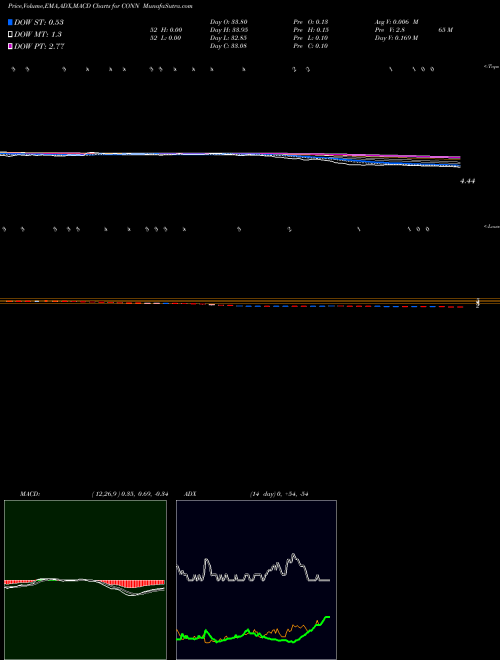The height and width of the screenshot is (660, 500).
Task: Click the 'Pre H: 0.15' value
Action: click(311, 30)
